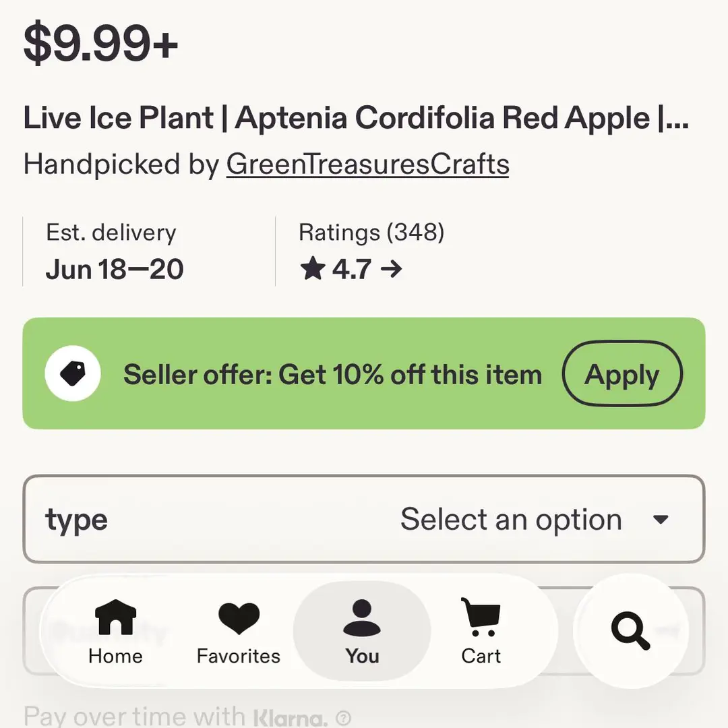Open the Live Ice Plant listing title

pos(356,118)
